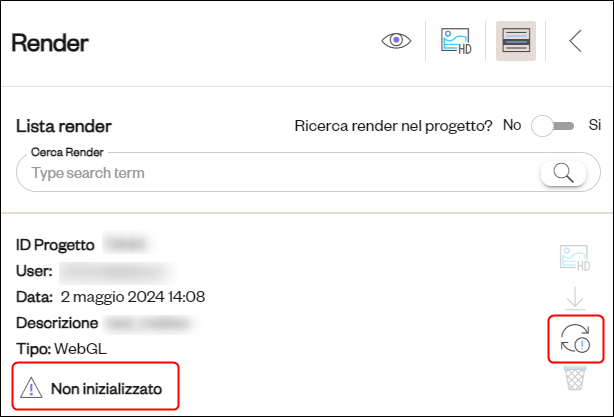Open HD render icon in top toolbar

tap(456, 41)
